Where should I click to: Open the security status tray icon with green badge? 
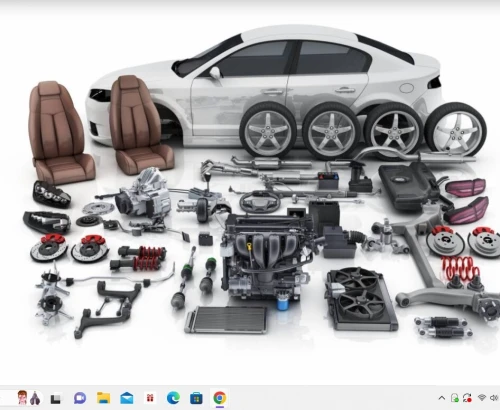(455, 398)
